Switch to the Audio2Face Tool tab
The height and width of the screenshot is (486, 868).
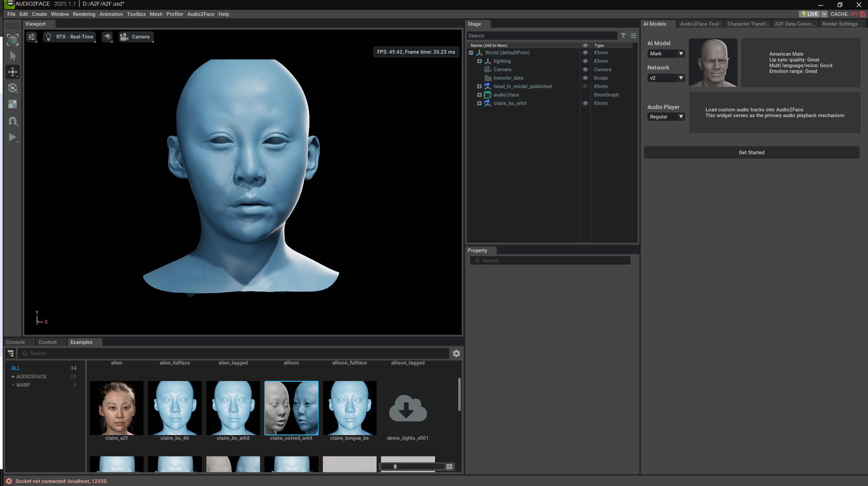tap(699, 24)
